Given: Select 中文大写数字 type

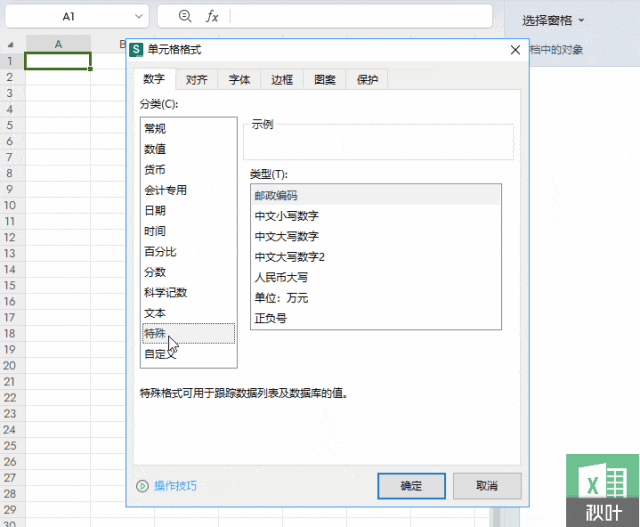Looking at the screenshot, I should [376, 236].
